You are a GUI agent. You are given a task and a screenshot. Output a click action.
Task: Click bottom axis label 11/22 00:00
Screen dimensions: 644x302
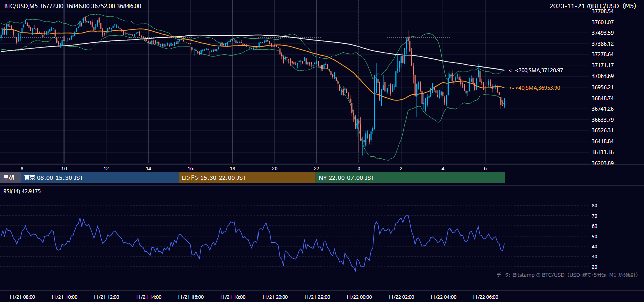point(359,297)
